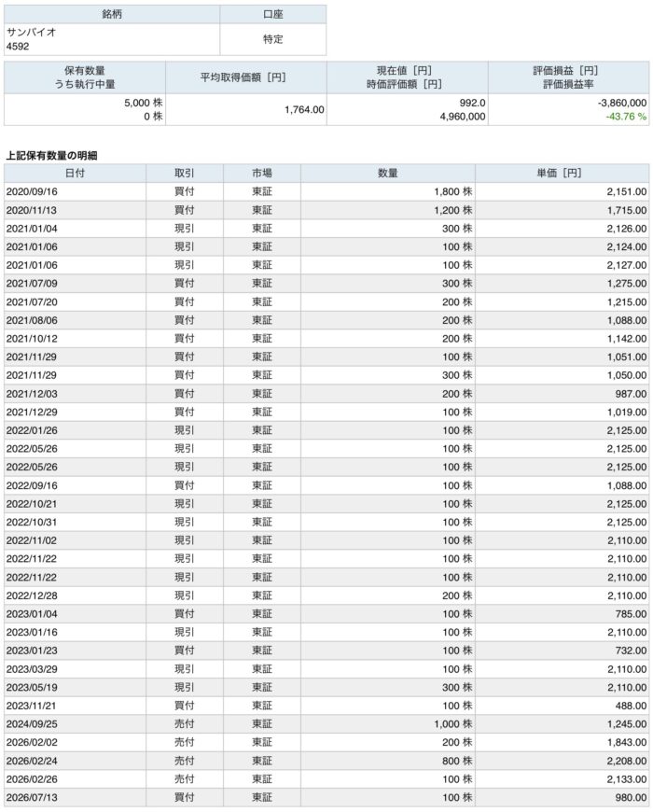Image resolution: width=653 pixels, height=812 pixels.
Task: Click date 2022/10/21
Action: point(32,504)
